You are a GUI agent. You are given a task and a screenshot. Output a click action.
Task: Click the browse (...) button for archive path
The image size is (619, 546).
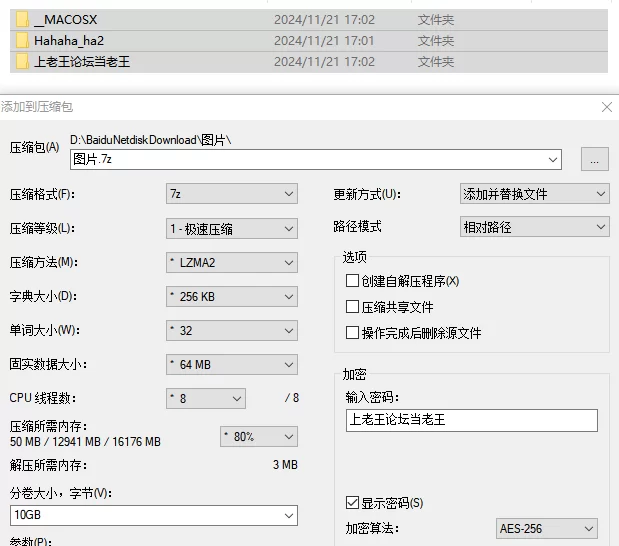pos(595,159)
